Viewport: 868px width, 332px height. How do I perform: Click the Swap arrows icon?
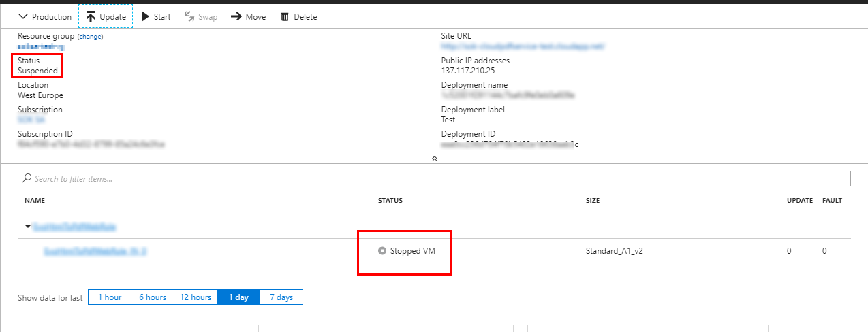pos(189,16)
